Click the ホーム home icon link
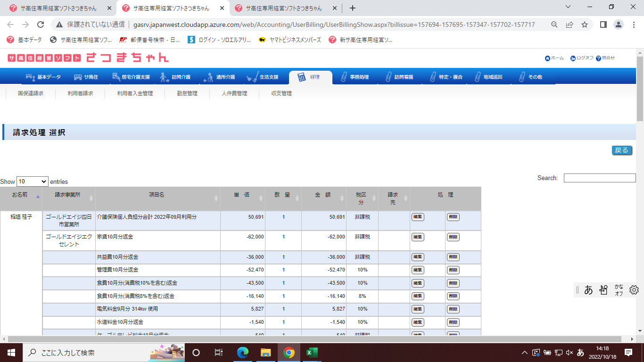 (x=547, y=58)
